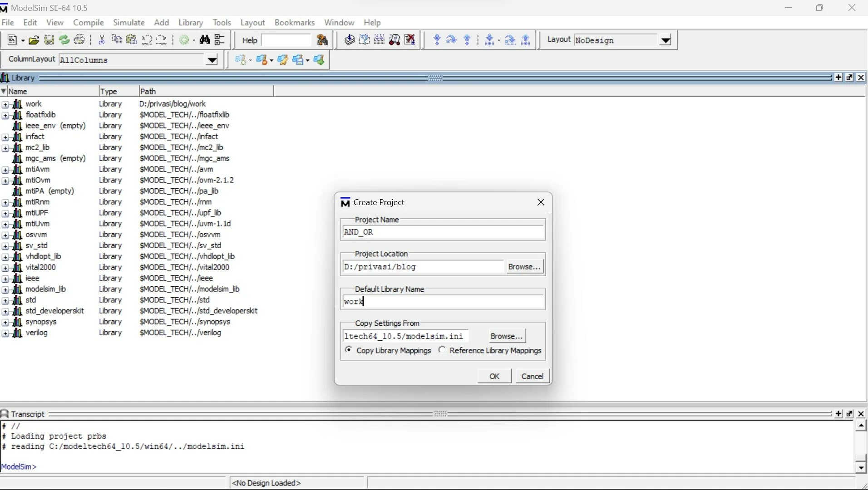Open the Layout NoDesign dropdown arrow
868x490 pixels.
(x=666, y=40)
